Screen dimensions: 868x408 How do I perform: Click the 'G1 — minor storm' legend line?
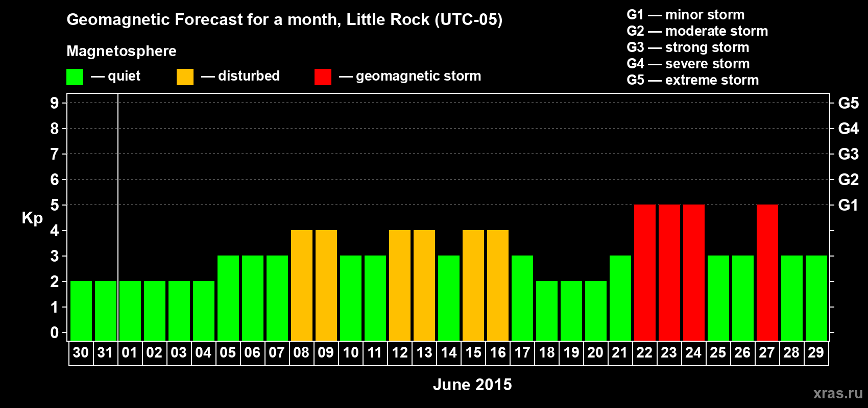click(686, 15)
